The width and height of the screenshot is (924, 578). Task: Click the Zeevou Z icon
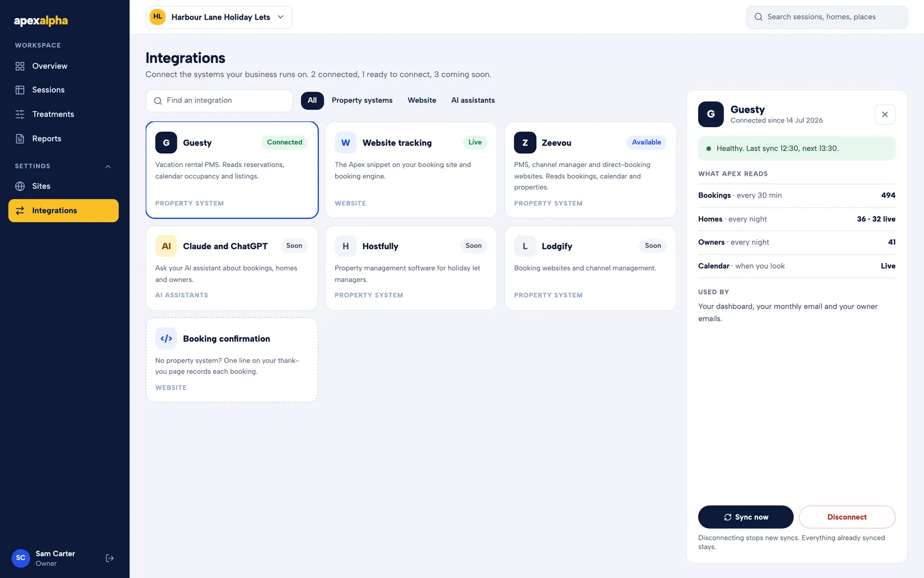pyautogui.click(x=525, y=143)
